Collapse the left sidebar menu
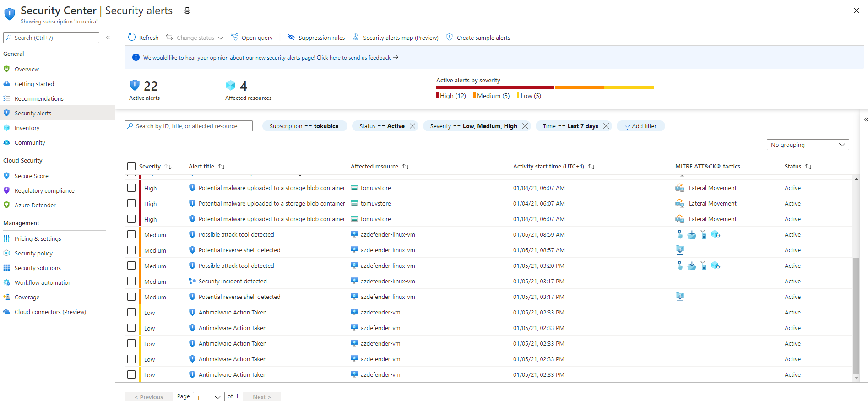The width and height of the screenshot is (868, 401). (108, 38)
